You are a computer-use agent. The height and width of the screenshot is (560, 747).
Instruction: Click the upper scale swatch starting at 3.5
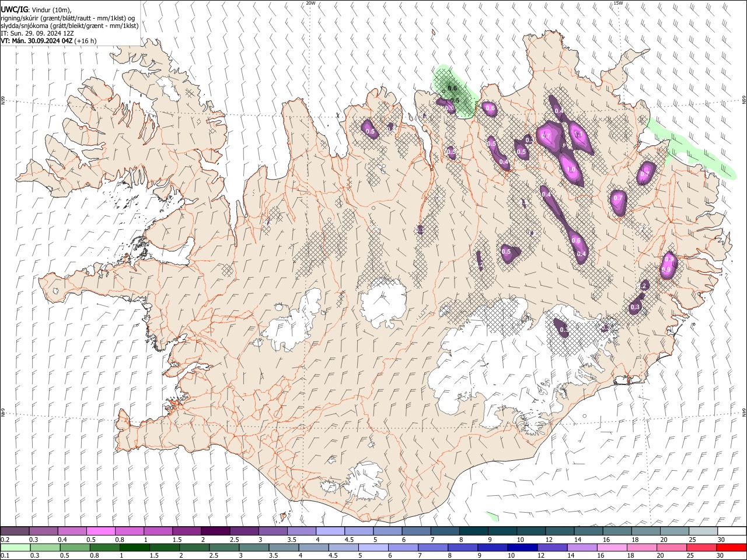pyautogui.click(x=301, y=531)
